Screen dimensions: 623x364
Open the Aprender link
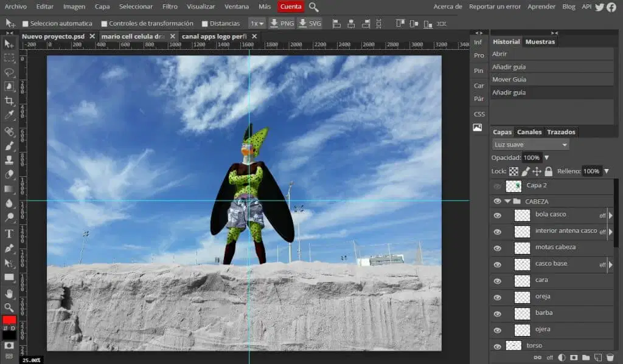click(541, 7)
